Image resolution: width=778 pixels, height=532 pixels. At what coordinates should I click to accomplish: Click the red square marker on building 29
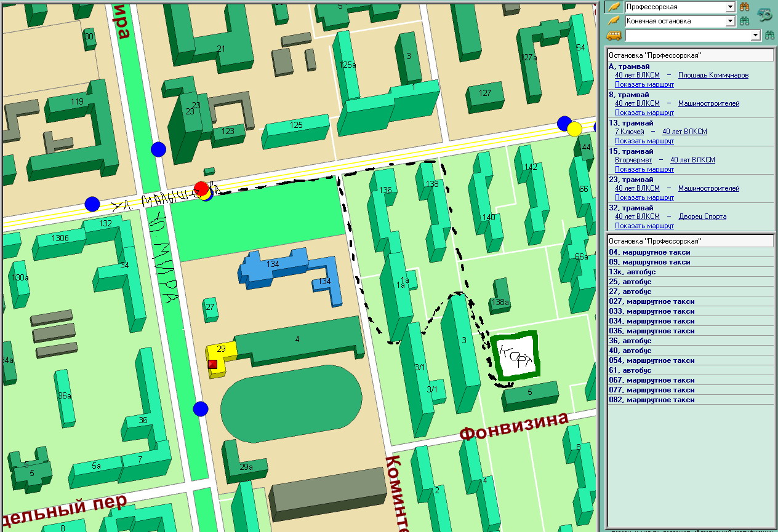213,364
